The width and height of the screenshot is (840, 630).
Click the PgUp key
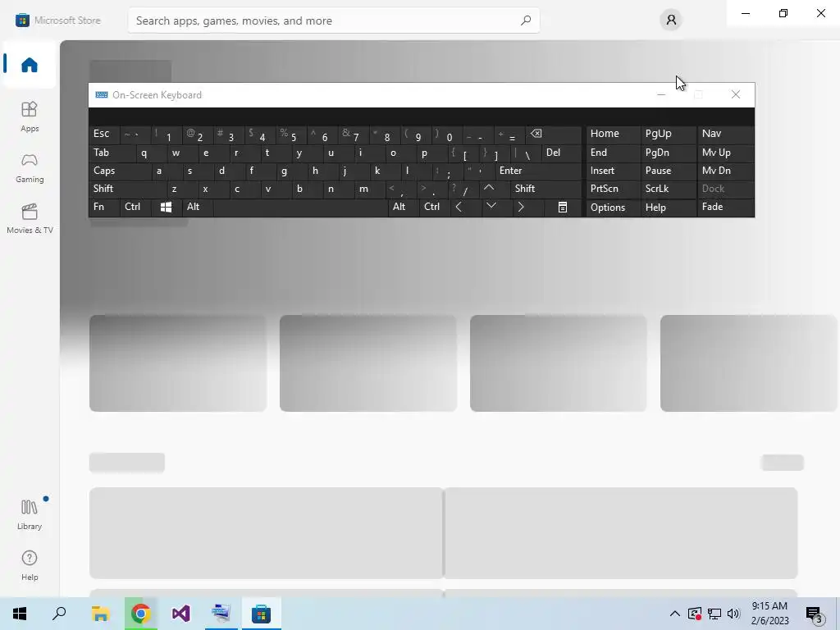coord(668,134)
